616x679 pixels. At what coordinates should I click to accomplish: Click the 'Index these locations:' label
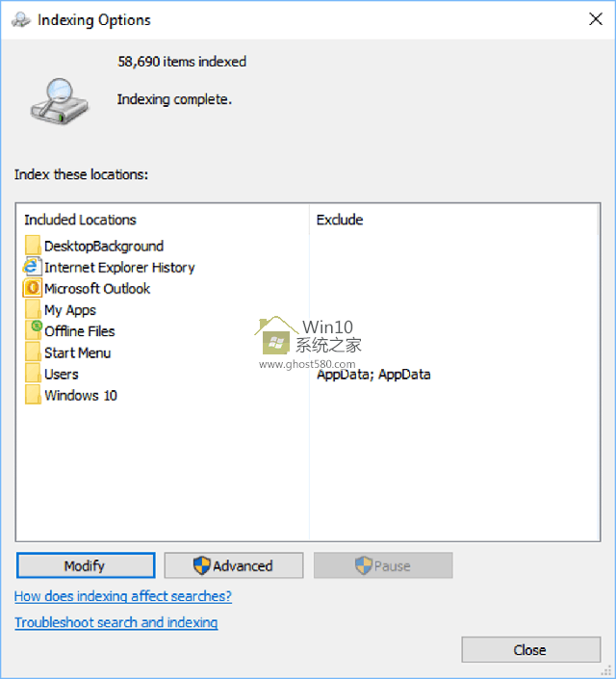coord(81,174)
